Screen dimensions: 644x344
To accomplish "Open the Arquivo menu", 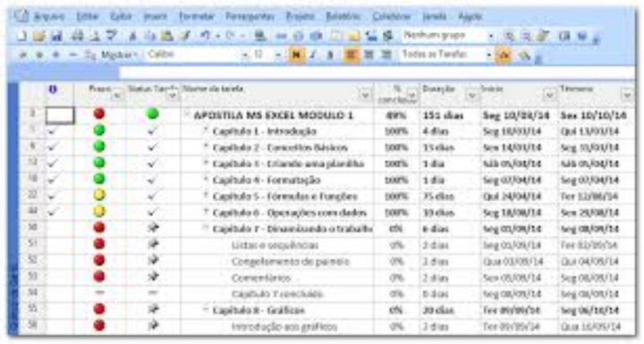I will [x=49, y=16].
